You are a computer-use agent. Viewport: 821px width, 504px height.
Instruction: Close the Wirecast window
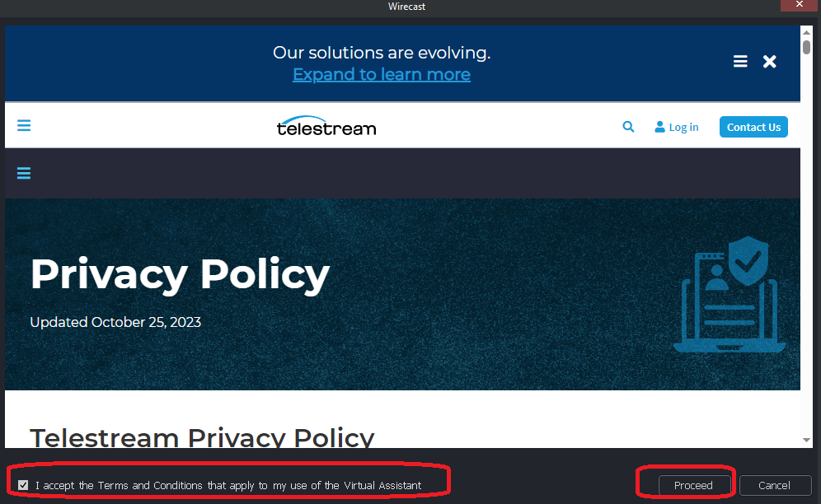[799, 5]
